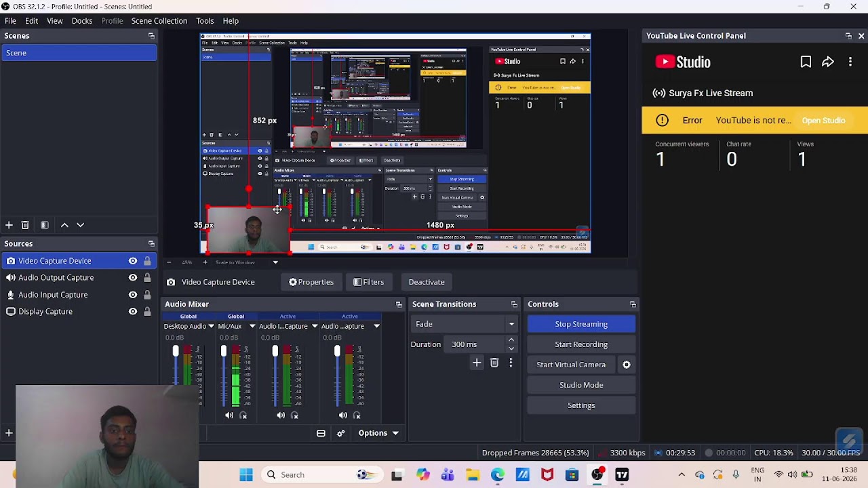Open Mic/Aux channel dropdown

click(x=252, y=327)
